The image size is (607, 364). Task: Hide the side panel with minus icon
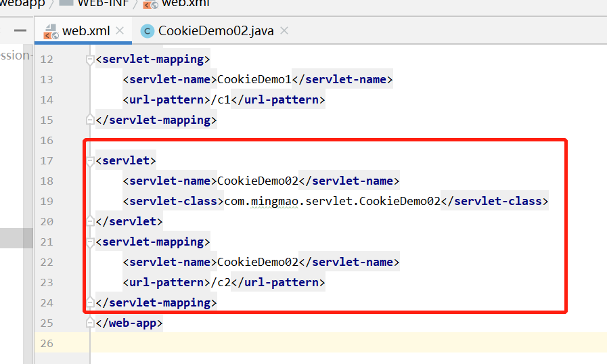[20, 30]
